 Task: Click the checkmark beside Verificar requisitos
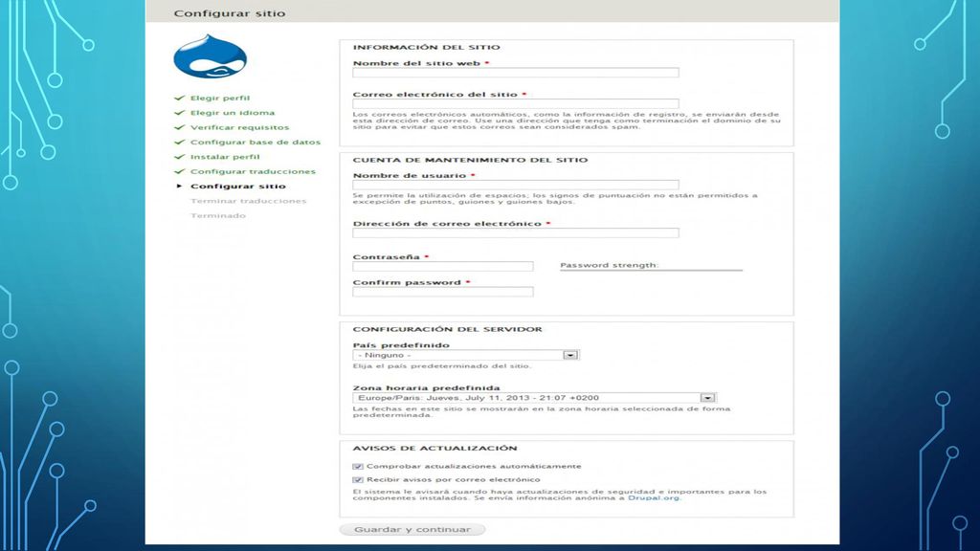tap(179, 127)
